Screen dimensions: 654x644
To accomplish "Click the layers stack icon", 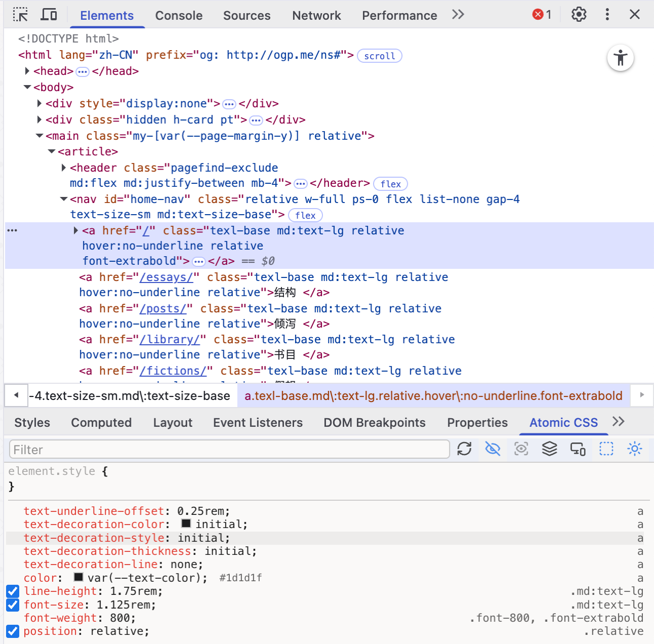I will [x=549, y=449].
